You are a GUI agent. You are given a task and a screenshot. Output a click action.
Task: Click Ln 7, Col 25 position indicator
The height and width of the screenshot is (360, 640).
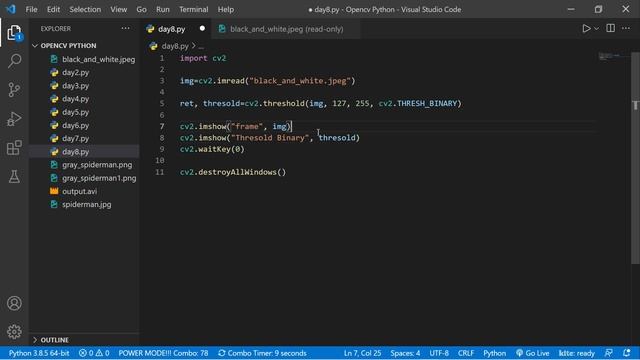[x=362, y=353]
